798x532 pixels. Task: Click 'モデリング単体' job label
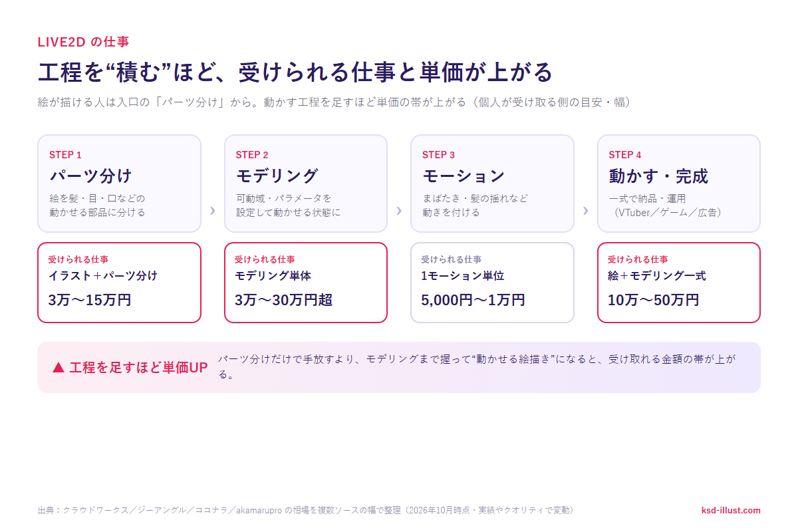point(273,275)
